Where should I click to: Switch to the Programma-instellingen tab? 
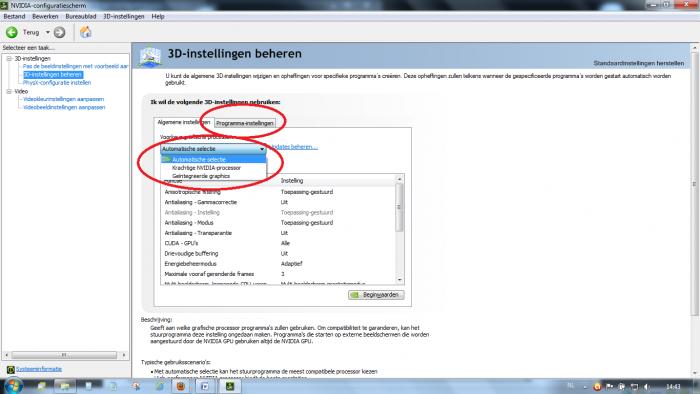click(x=245, y=123)
